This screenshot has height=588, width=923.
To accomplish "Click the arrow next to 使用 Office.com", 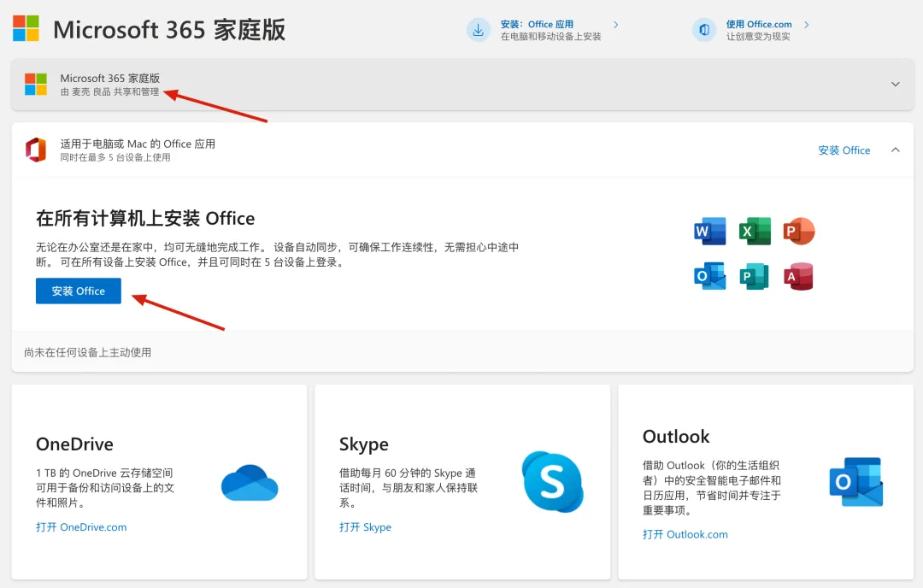I will pyautogui.click(x=807, y=25).
